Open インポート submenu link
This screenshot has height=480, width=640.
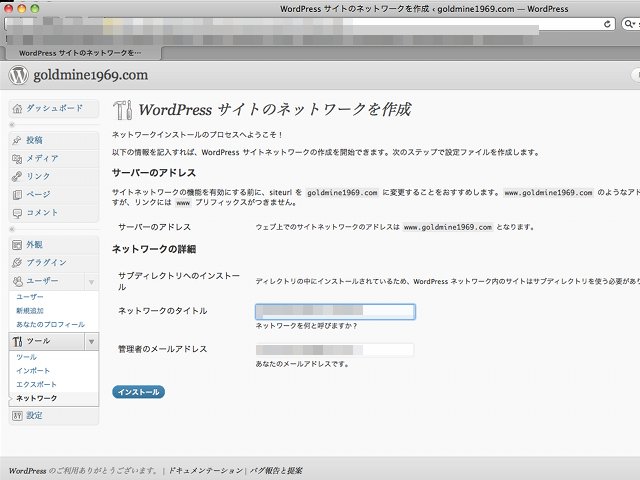33,371
